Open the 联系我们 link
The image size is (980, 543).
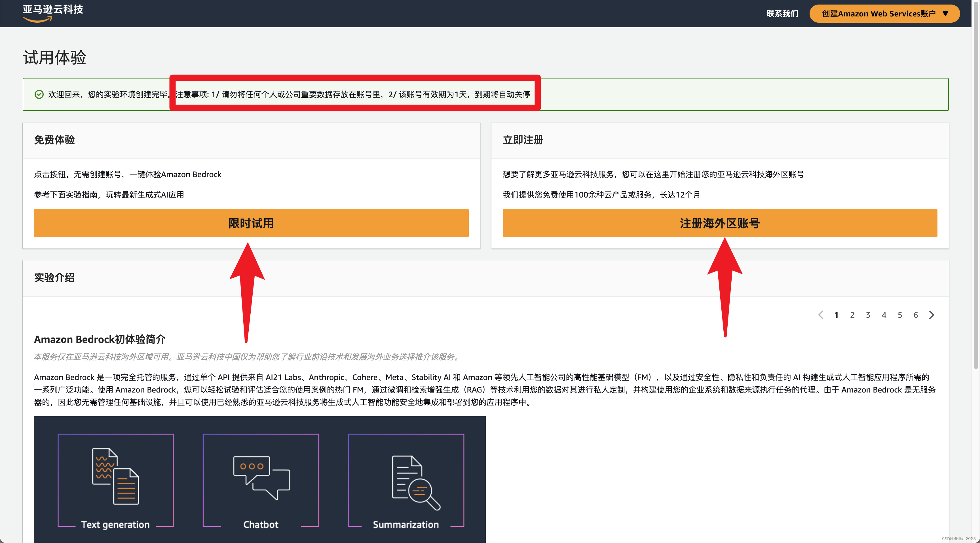tap(782, 14)
